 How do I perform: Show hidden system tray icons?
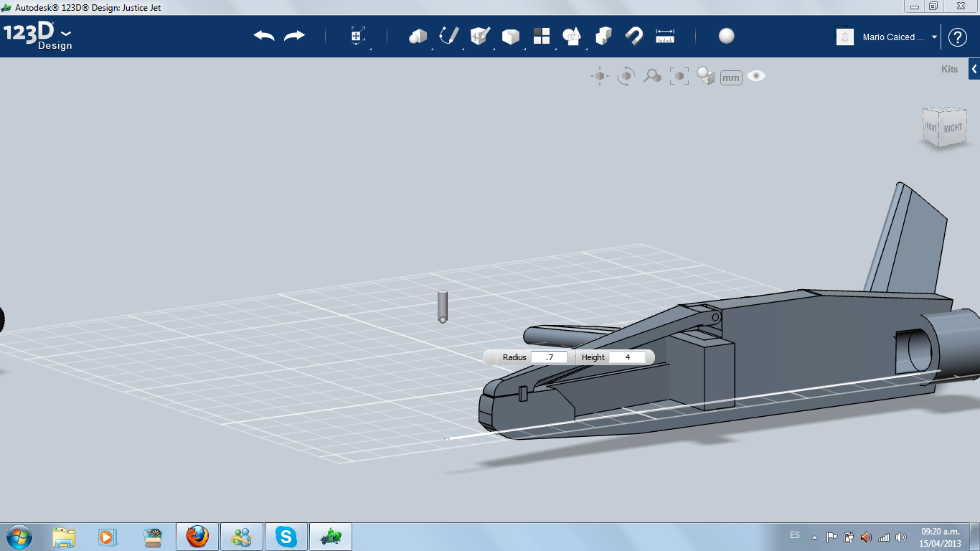click(x=814, y=537)
